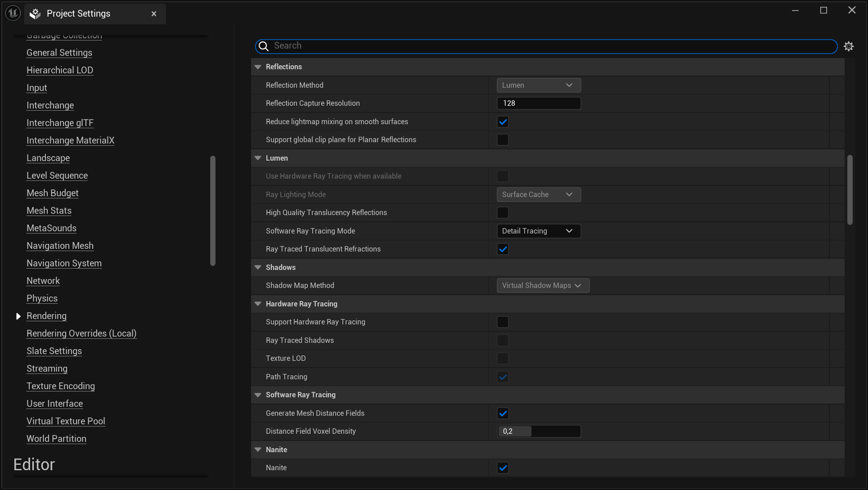Open the Navigation Mesh settings
The image size is (868, 490).
[59, 245]
